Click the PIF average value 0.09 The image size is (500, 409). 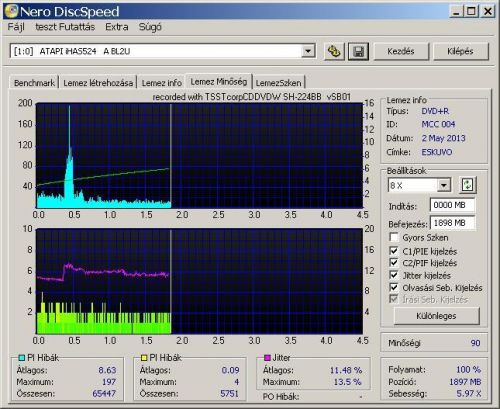click(x=230, y=370)
